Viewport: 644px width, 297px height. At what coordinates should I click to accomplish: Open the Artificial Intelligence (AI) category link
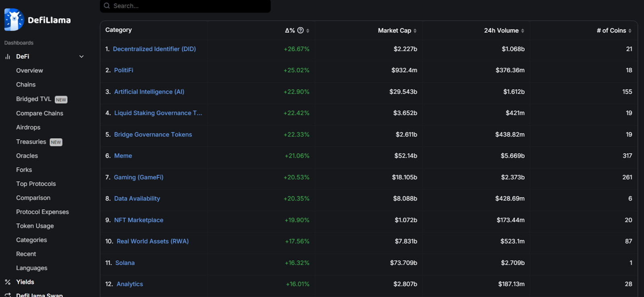click(149, 92)
